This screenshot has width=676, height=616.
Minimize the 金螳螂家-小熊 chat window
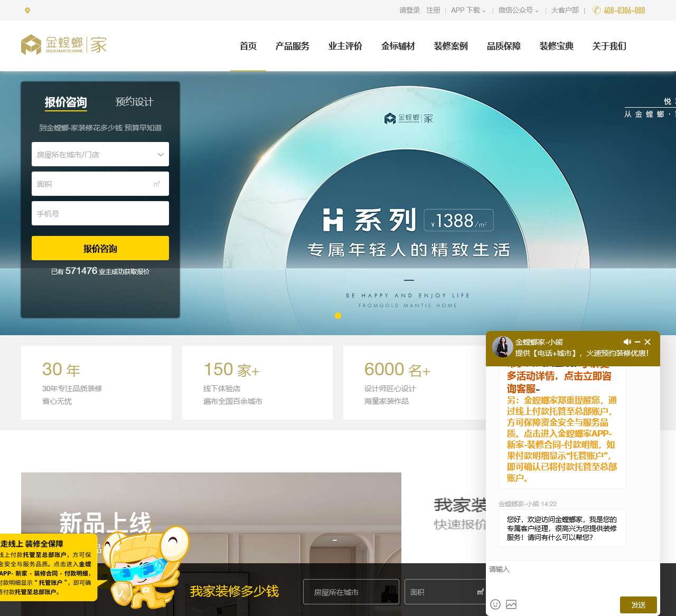(x=637, y=342)
